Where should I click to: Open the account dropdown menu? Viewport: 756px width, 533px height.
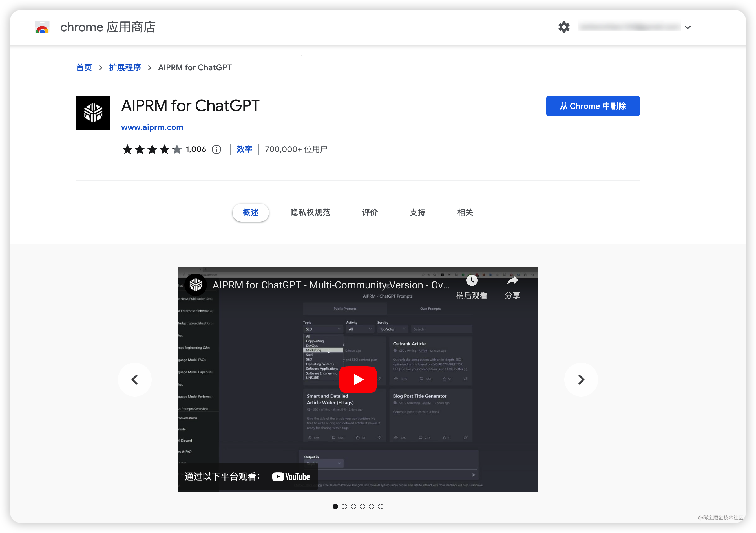coord(688,27)
